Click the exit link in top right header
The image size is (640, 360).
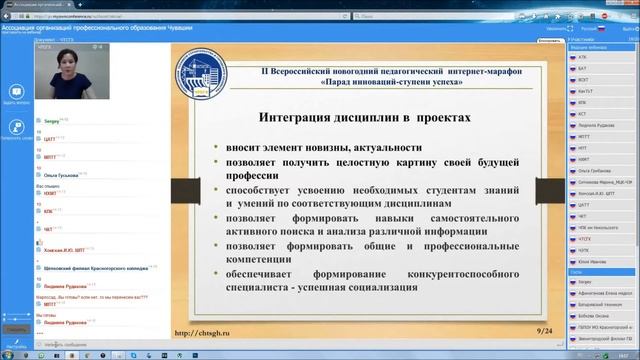[x=631, y=29]
